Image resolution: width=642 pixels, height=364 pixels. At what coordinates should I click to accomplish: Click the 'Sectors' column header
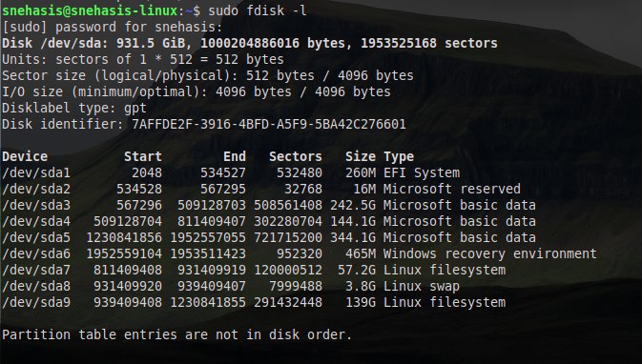click(x=295, y=156)
